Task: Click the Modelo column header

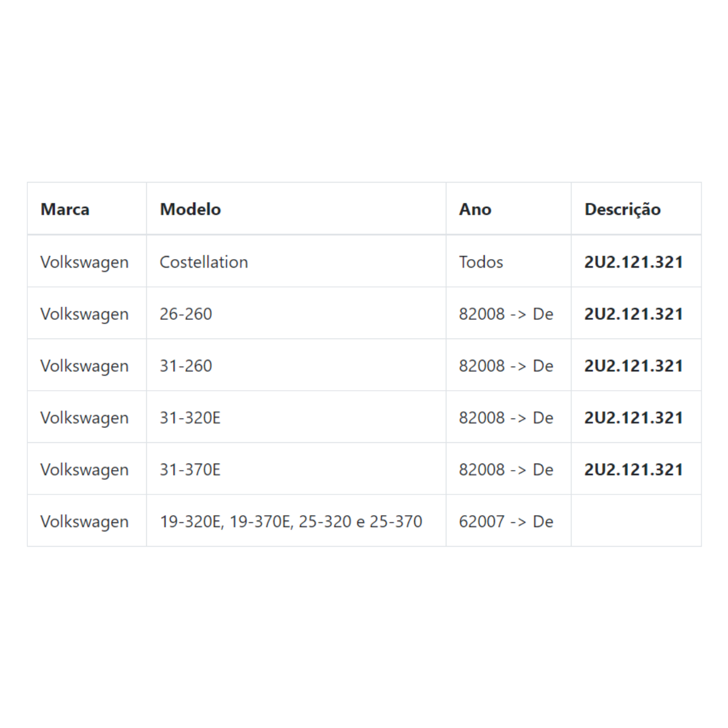Action: click(296, 209)
